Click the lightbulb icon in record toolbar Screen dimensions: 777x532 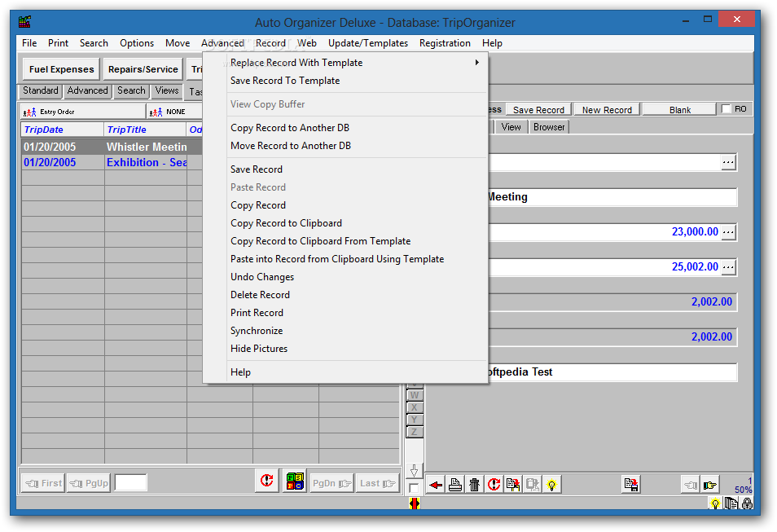point(551,485)
